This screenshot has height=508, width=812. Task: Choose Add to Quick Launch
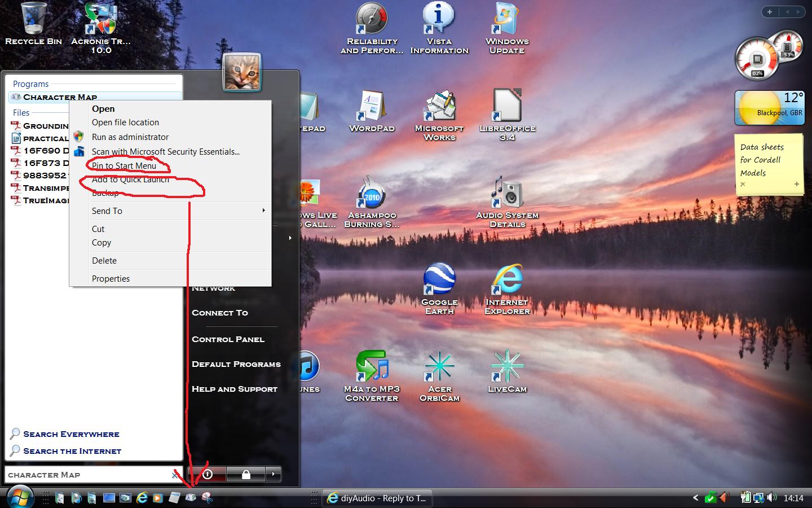(x=130, y=179)
